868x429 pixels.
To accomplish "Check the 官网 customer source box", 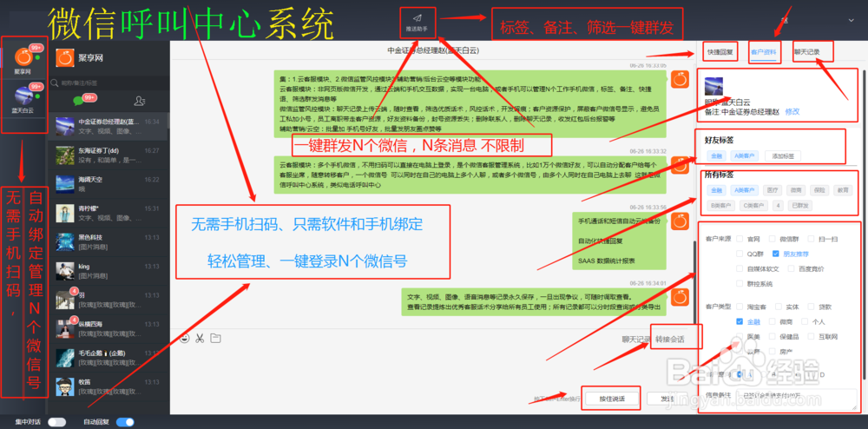I will 740,239.
